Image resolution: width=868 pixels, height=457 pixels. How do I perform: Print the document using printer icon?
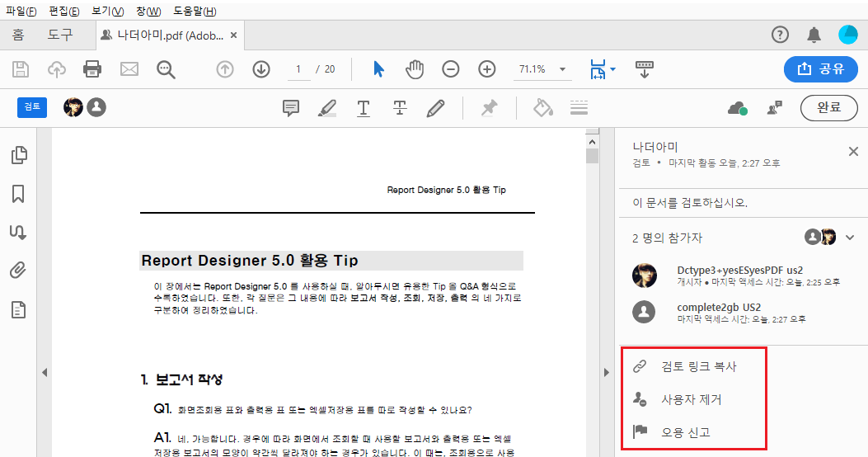click(x=92, y=69)
